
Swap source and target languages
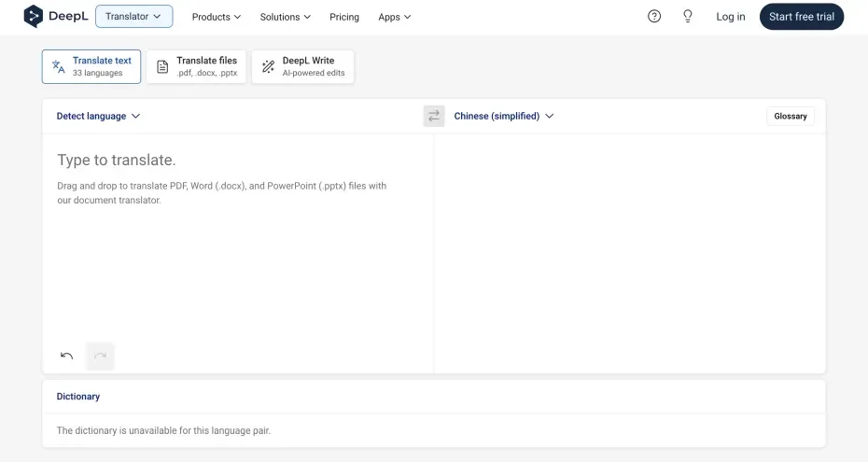pyautogui.click(x=434, y=116)
